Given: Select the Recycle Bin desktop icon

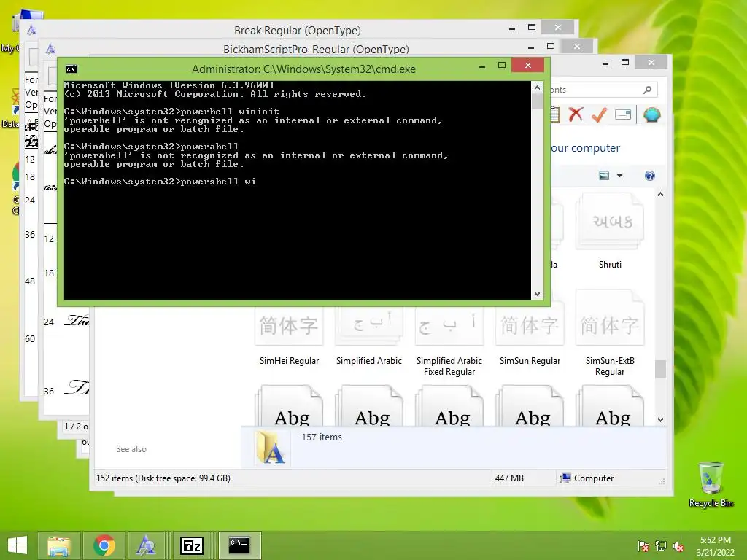Looking at the screenshot, I should pos(711,484).
